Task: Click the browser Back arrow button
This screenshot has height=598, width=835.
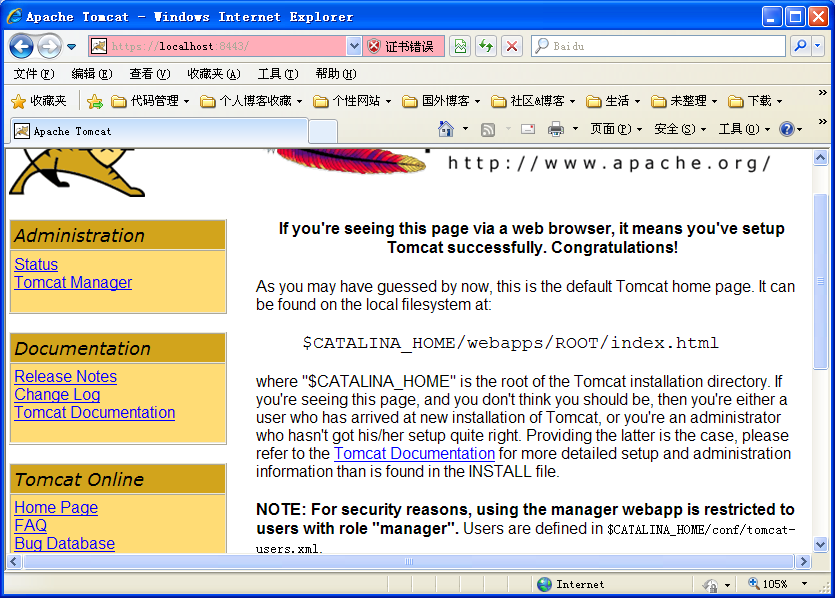Action: pyautogui.click(x=22, y=46)
